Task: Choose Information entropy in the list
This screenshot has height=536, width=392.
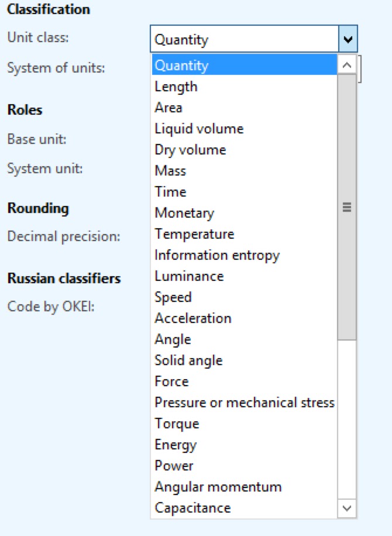Action: pos(217,255)
